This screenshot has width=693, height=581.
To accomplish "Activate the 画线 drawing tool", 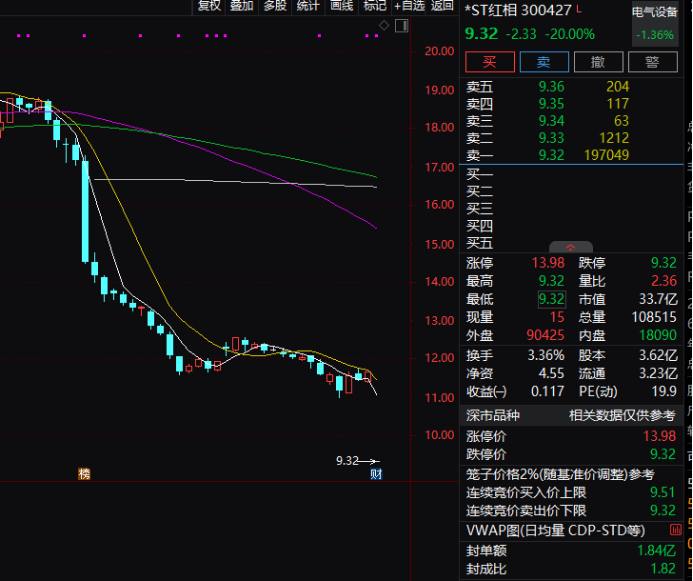I will pos(342,6).
